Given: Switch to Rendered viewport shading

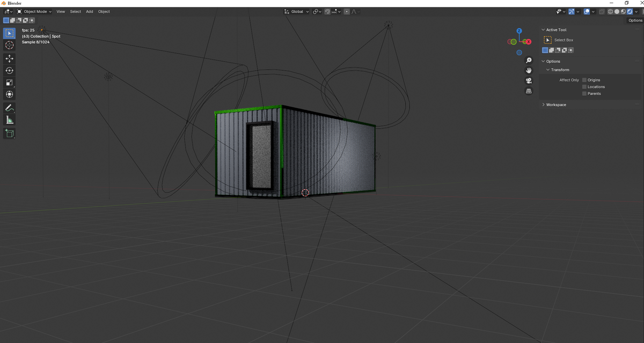Looking at the screenshot, I should click(630, 11).
